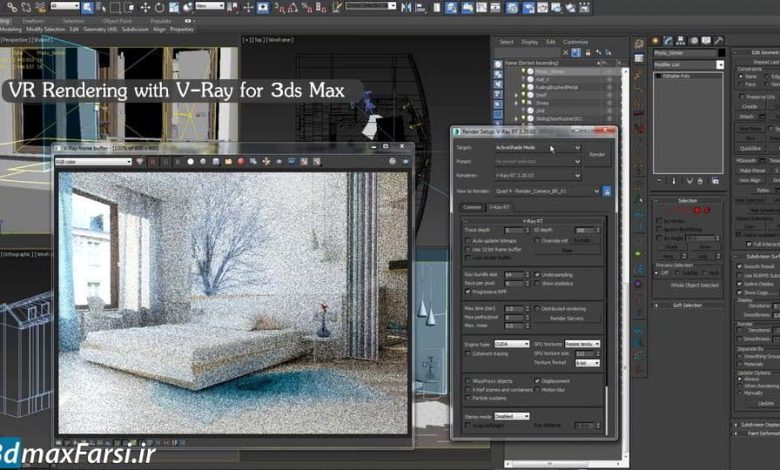Open the Hierarchy command panel tab
Image resolution: width=780 pixels, height=470 pixels.
click(x=681, y=41)
